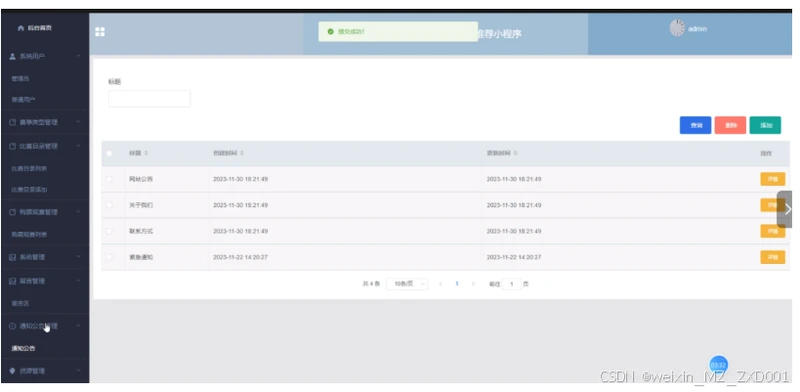Click the 比赛目录管理 sidebar icon
Viewport: 800px width, 392px height.
pos(13,146)
